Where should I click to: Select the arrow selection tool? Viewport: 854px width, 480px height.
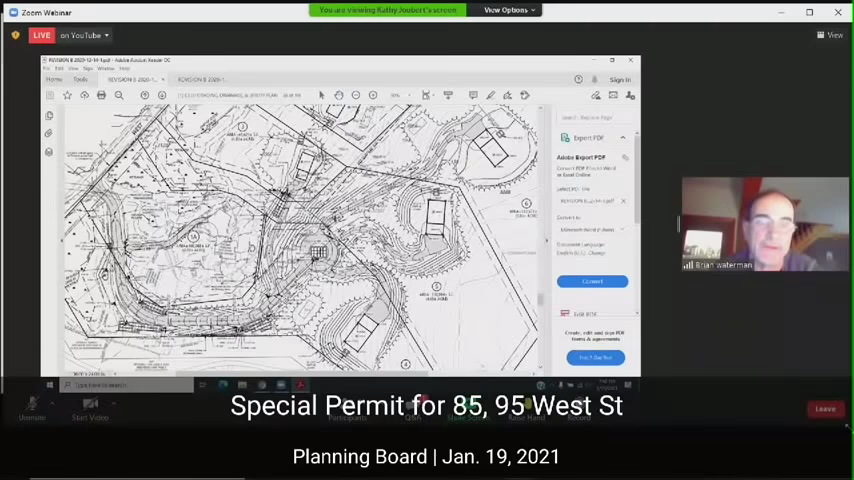[321, 95]
